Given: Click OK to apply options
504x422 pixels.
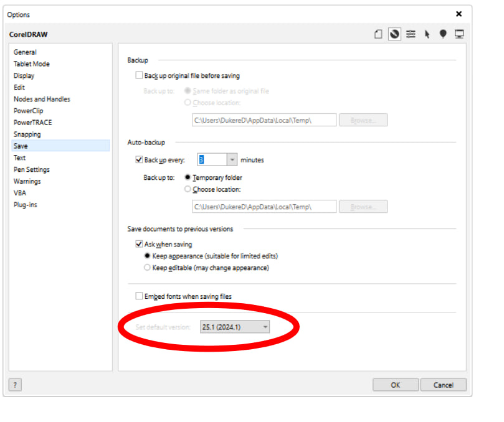Looking at the screenshot, I should coord(396,385).
